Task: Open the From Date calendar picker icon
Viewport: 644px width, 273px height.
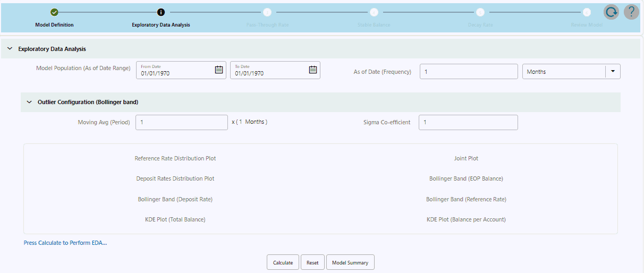Action: click(219, 70)
